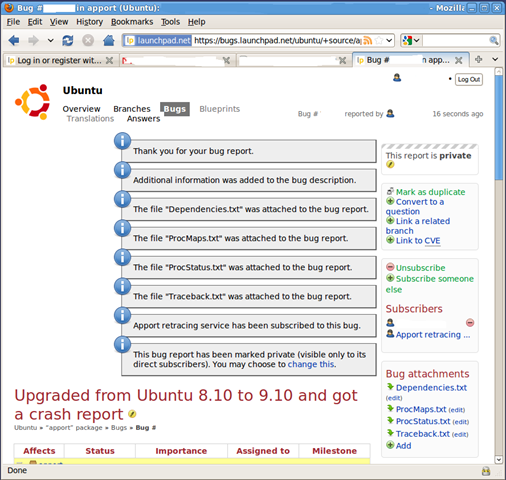Open the Answers section
The width and height of the screenshot is (506, 480).
143,119
